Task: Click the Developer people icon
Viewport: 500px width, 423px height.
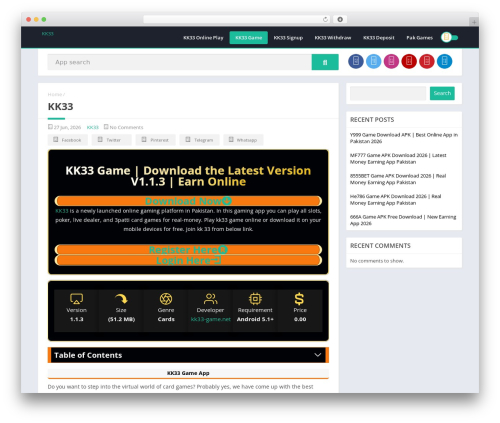Action: pyautogui.click(x=210, y=299)
